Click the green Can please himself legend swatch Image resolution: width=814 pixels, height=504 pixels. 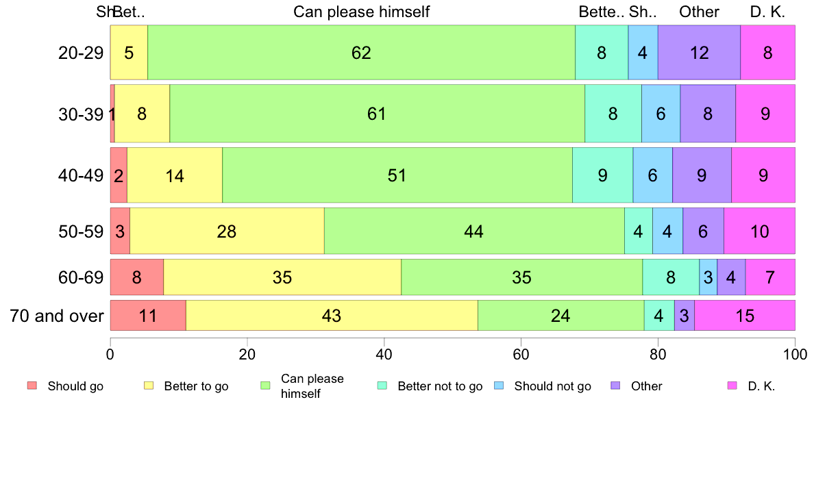(x=265, y=385)
